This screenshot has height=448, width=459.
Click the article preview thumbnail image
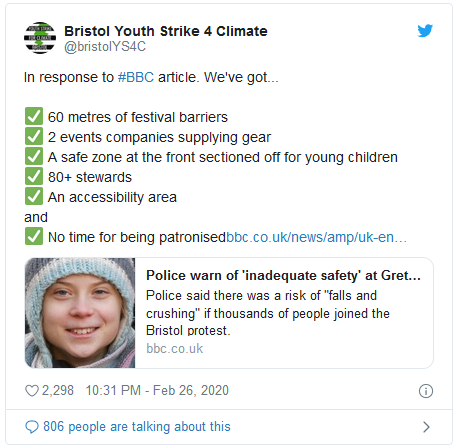coord(80,313)
